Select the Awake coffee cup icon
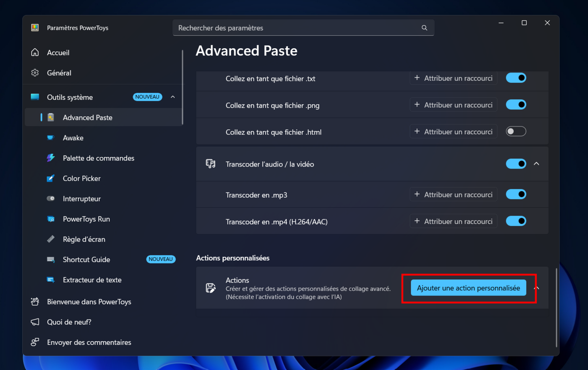 [x=51, y=138]
